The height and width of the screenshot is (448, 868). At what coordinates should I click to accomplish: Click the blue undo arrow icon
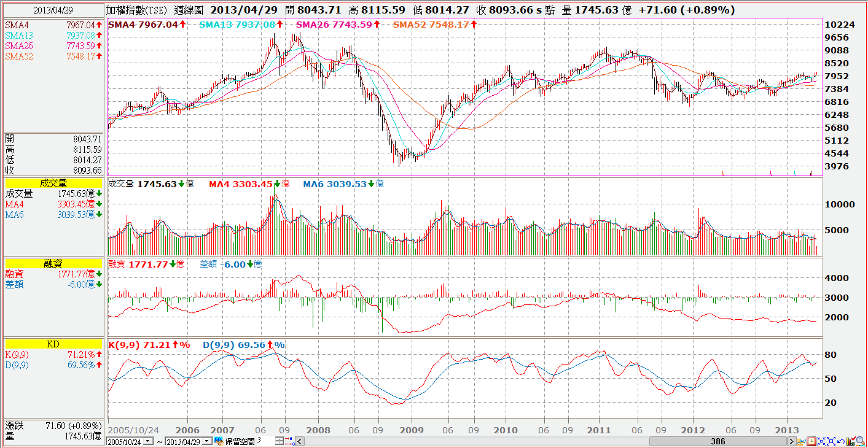point(841,441)
